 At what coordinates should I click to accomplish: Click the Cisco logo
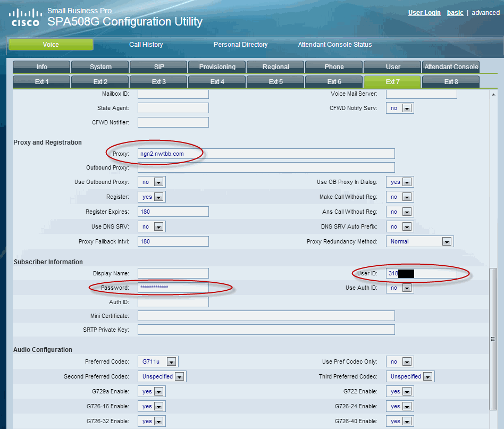(26, 18)
